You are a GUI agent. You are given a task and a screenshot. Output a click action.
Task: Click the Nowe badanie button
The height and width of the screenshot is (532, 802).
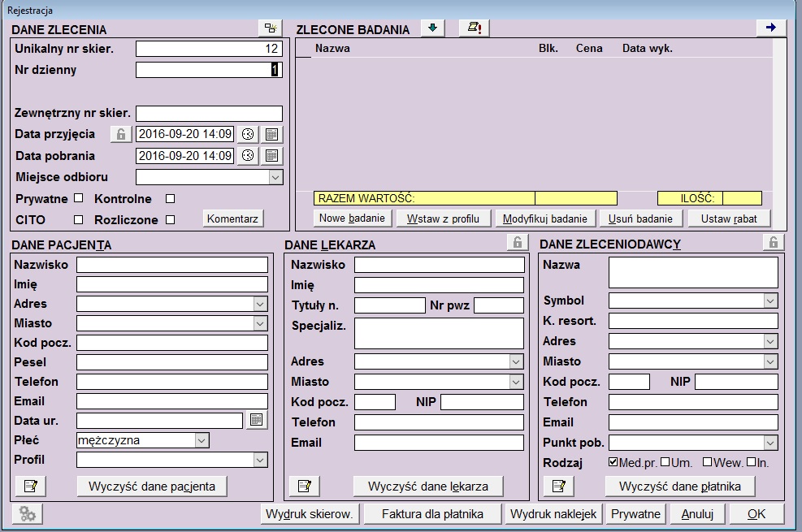coord(353,218)
